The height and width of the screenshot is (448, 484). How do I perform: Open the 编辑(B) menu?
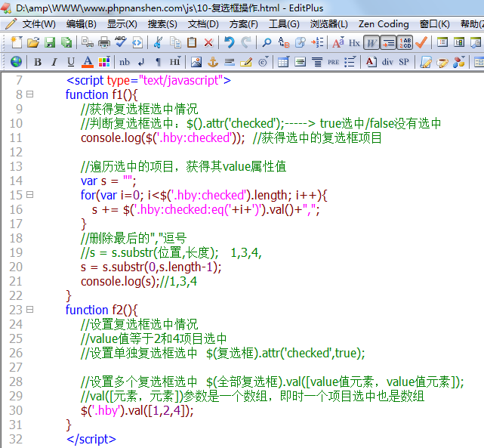point(82,24)
